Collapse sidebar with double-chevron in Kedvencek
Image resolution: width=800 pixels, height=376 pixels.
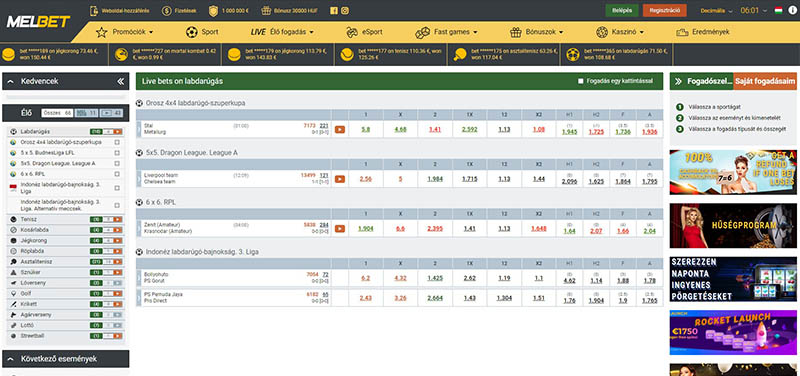(x=120, y=81)
